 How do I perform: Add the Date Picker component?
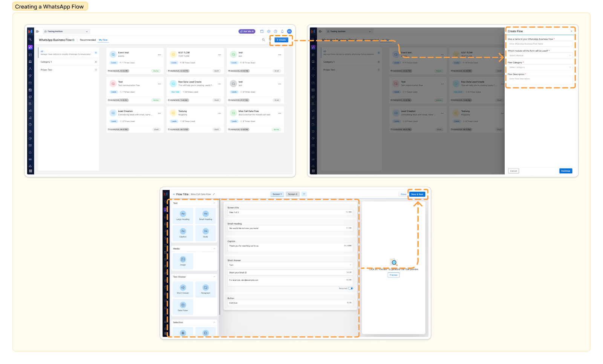[x=183, y=306]
